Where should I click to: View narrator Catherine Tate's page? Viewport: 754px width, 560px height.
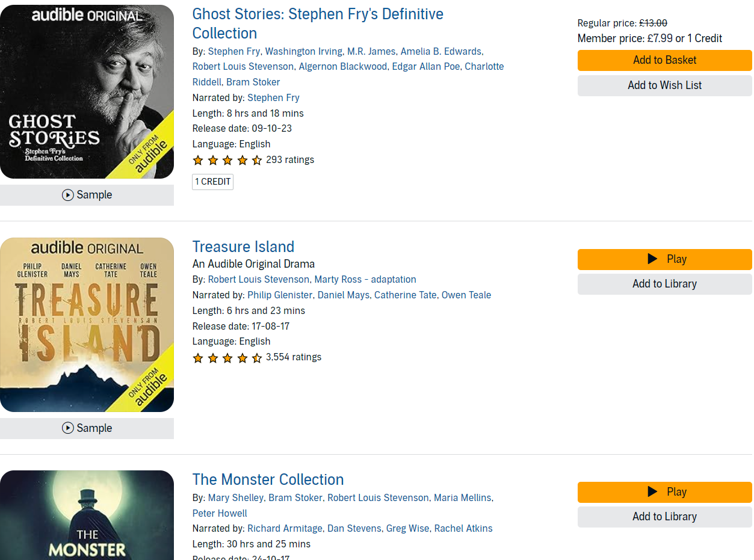click(x=405, y=295)
